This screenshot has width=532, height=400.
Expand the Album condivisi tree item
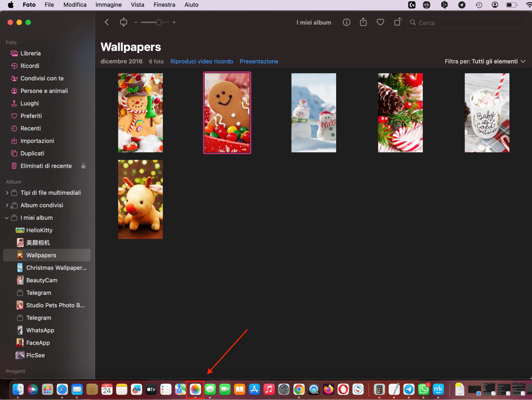pos(6,205)
